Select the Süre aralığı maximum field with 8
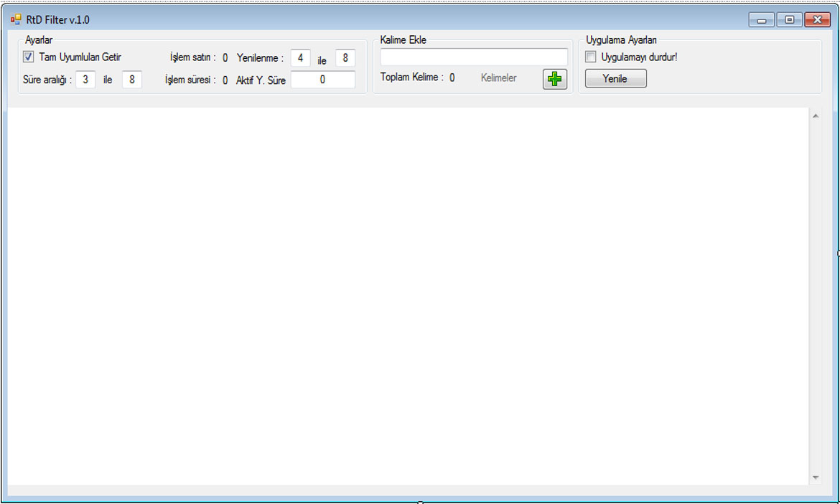This screenshot has height=504, width=840. [x=132, y=80]
